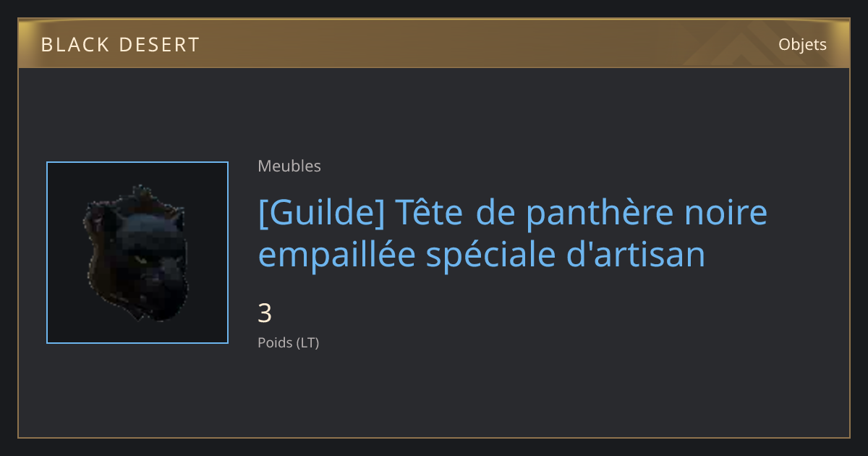Click the gold header banner center
This screenshot has height=456, width=868.
(434, 44)
